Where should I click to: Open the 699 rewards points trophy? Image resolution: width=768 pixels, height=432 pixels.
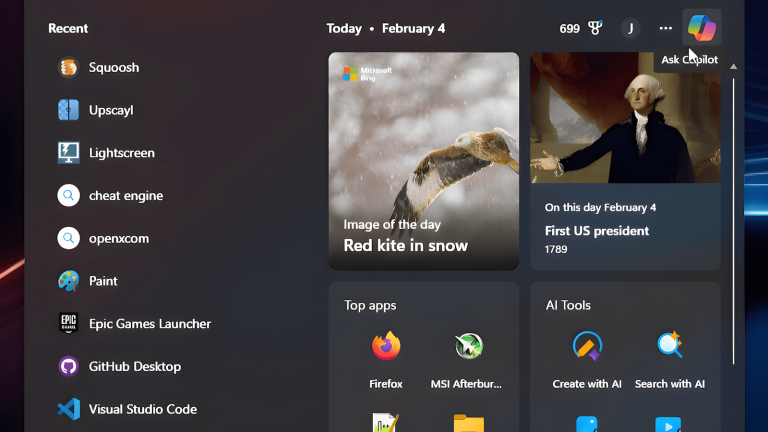[580, 28]
